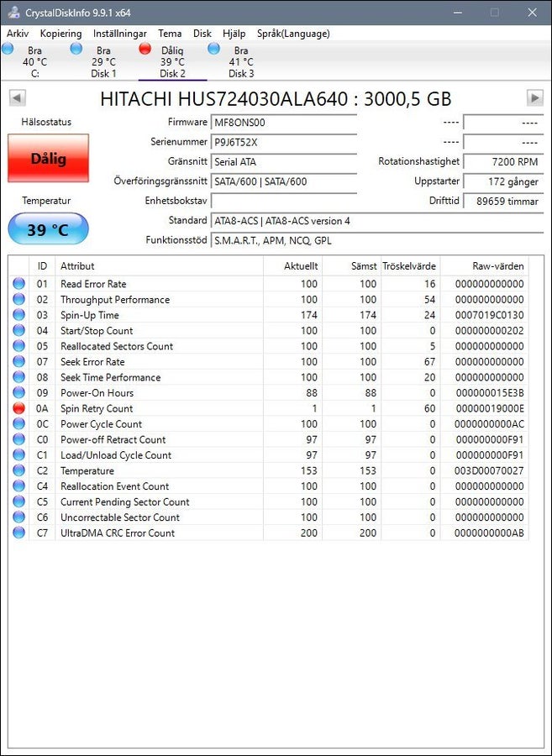Screen dimensions: 552x756
Task: Click the Raw-värden column header
Action: click(x=485, y=265)
